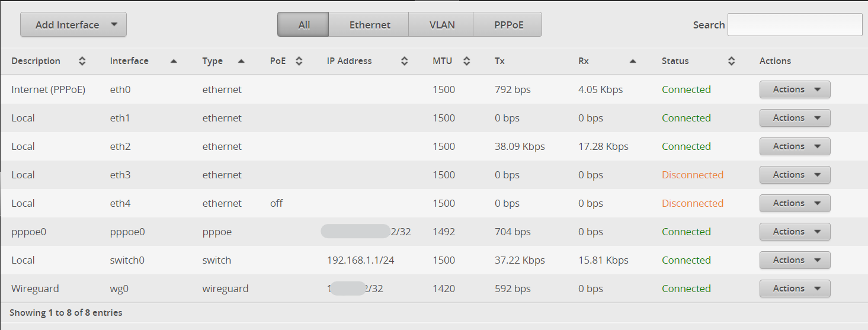Sort table by PoE column
868x330 pixels.
point(299,61)
